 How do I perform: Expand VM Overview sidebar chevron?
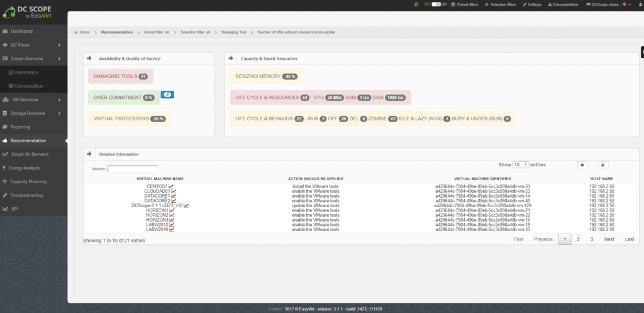point(60,100)
